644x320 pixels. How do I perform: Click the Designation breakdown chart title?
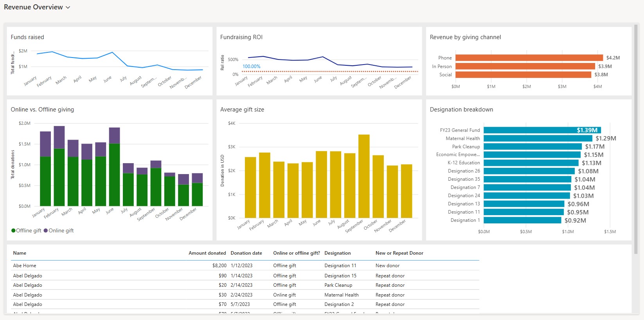click(461, 110)
